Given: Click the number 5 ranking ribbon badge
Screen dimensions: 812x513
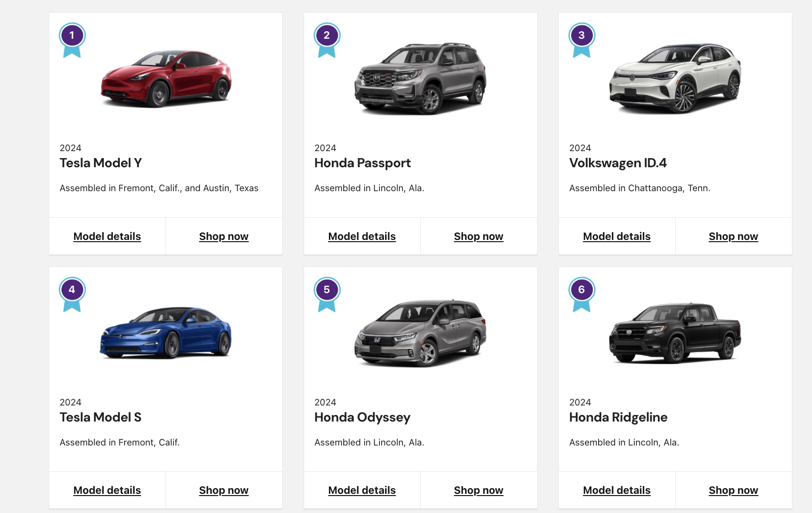Looking at the screenshot, I should pyautogui.click(x=327, y=293).
